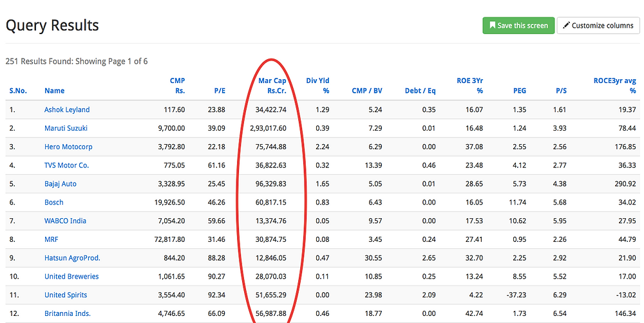Select Hatsun AgroProd. debt to equity 2.65
Image resolution: width=644 pixels, height=323 pixels.
point(429,258)
